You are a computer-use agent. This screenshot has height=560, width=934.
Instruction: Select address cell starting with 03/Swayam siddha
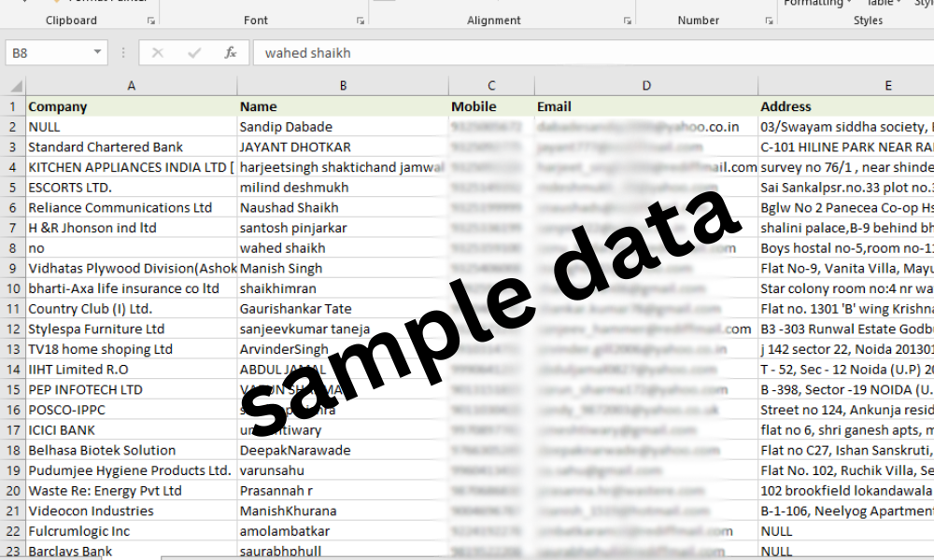point(846,127)
